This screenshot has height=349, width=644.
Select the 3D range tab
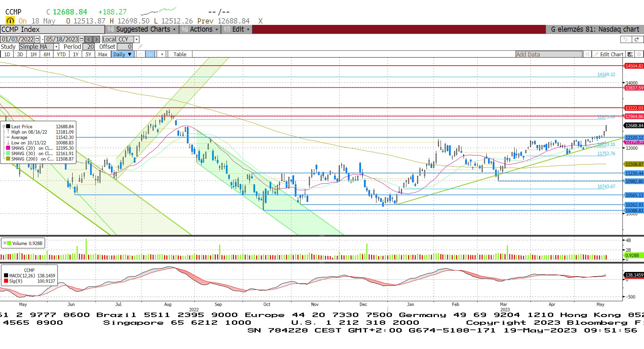pos(20,54)
